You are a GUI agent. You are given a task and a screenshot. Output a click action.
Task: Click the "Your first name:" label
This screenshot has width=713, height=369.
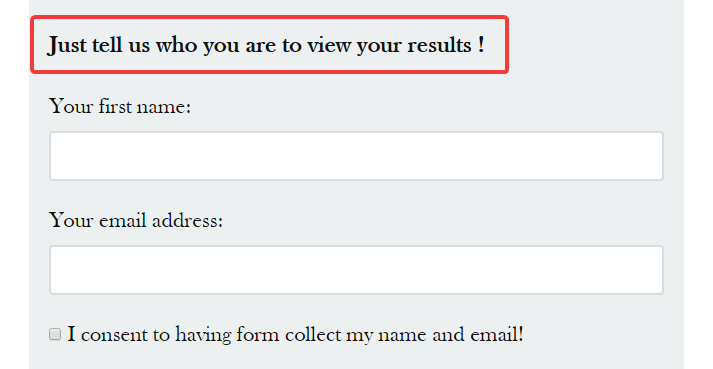120,106
